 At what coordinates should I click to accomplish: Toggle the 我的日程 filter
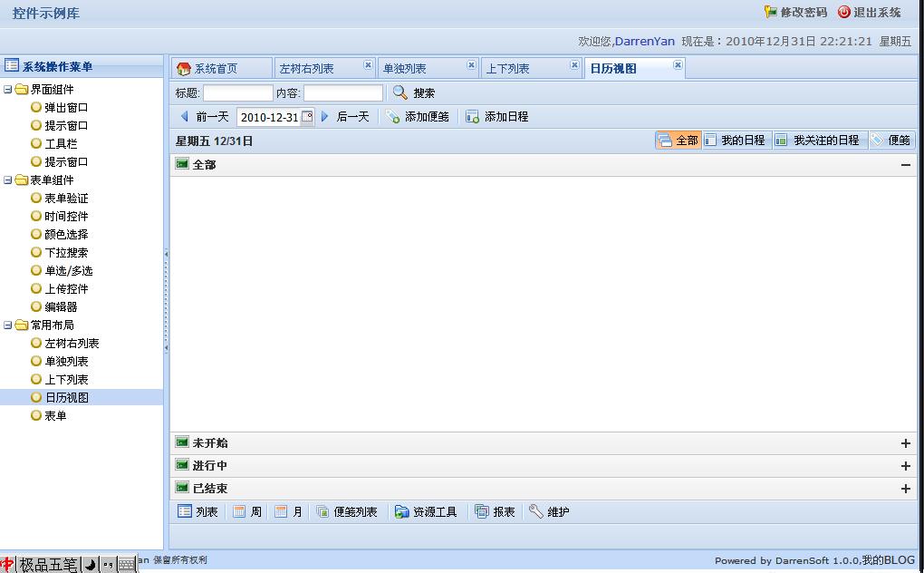pyautogui.click(x=735, y=141)
